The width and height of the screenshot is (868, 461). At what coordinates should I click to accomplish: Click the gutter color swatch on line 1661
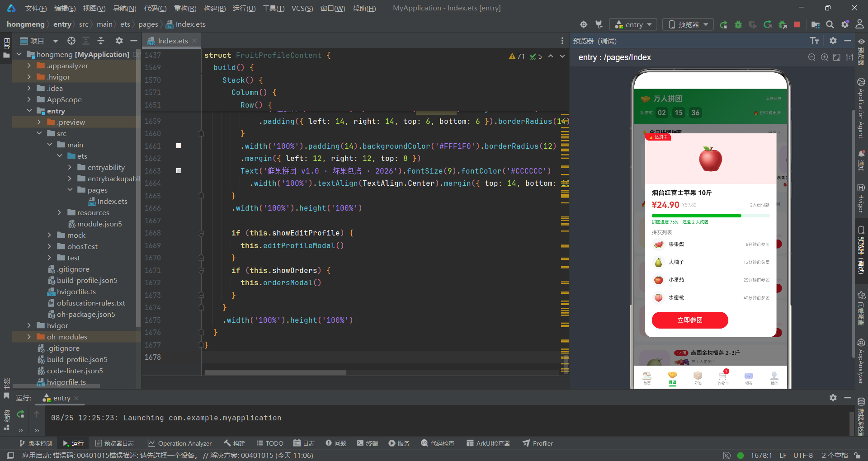pos(179,146)
